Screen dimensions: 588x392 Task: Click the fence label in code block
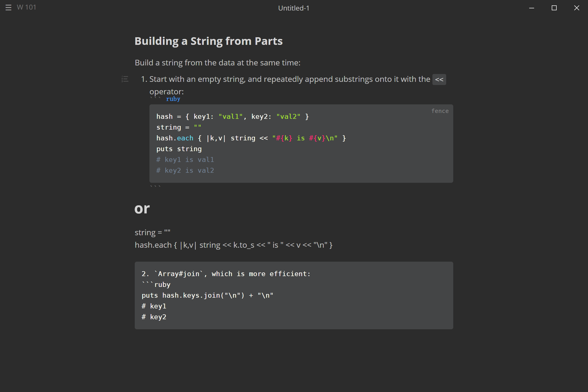[x=440, y=111]
